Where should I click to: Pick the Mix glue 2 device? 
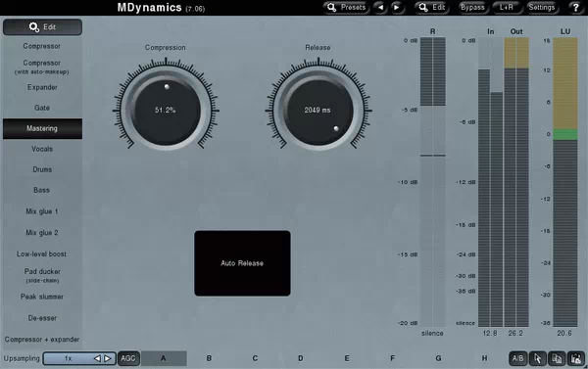pos(42,233)
